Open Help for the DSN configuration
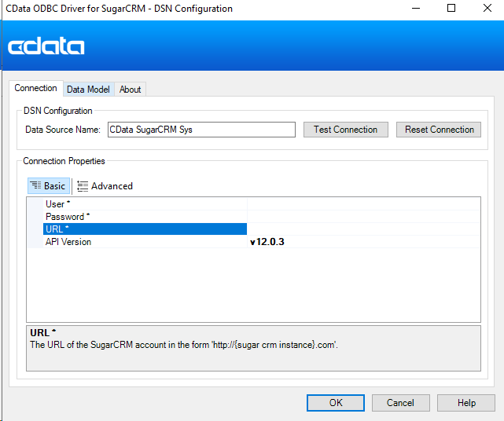This screenshot has height=421, width=504. (466, 403)
